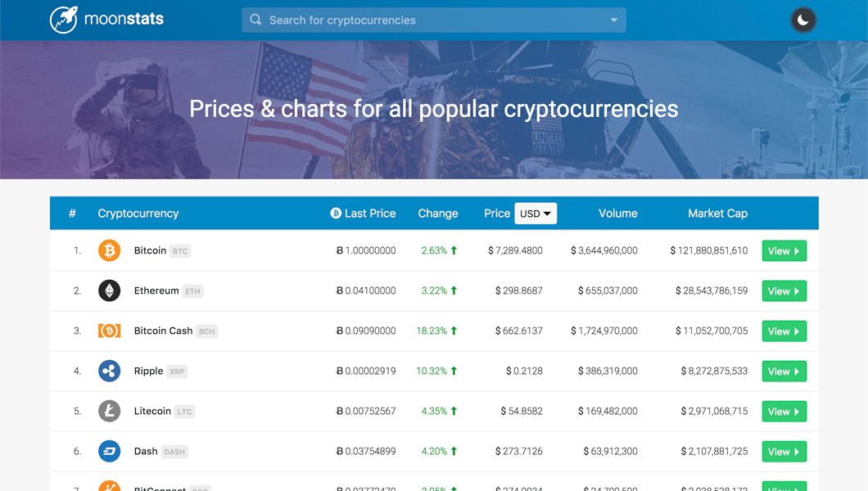Sort by the # rank column header
The height and width of the screenshot is (491, 868).
click(72, 214)
